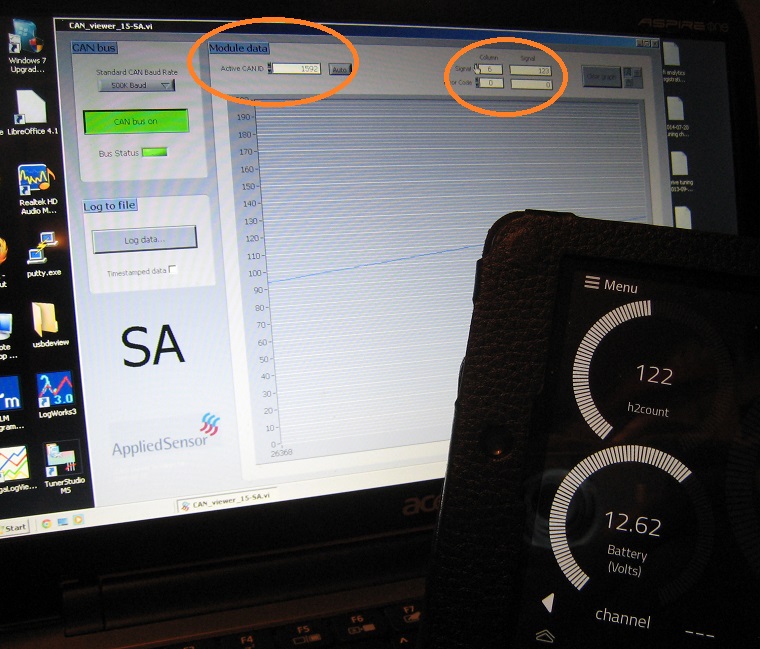
Task: Click the Signal value field showing 123
Action: coord(531,71)
